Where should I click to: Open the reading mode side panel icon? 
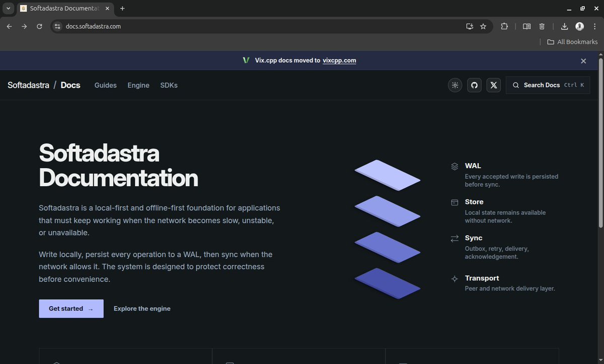coord(526,26)
